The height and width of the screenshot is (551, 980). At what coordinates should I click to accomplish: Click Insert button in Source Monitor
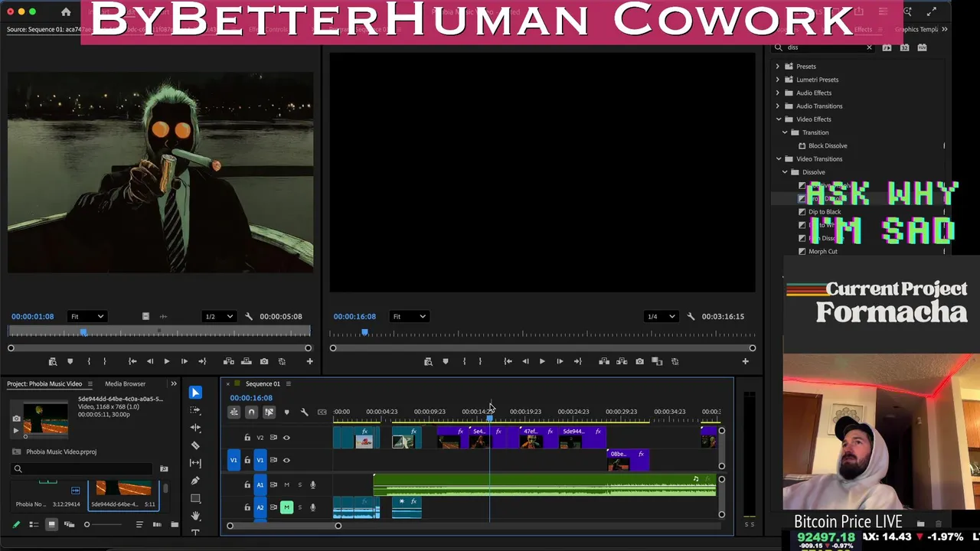(x=228, y=361)
